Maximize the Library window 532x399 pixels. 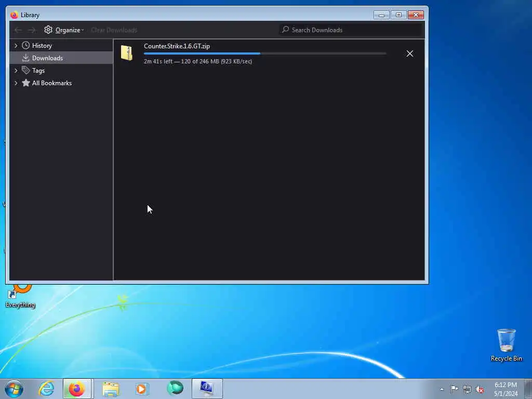pyautogui.click(x=398, y=15)
